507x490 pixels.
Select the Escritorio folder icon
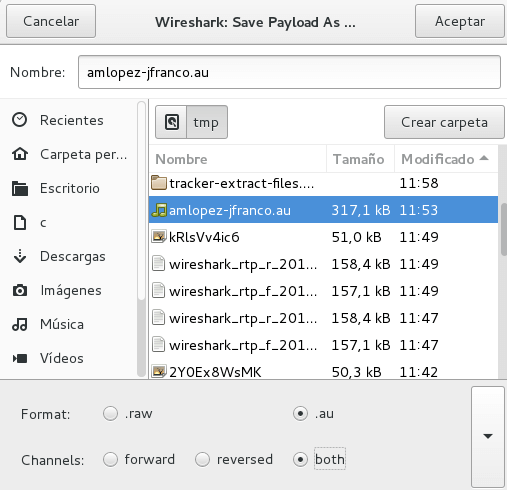[x=20, y=188]
